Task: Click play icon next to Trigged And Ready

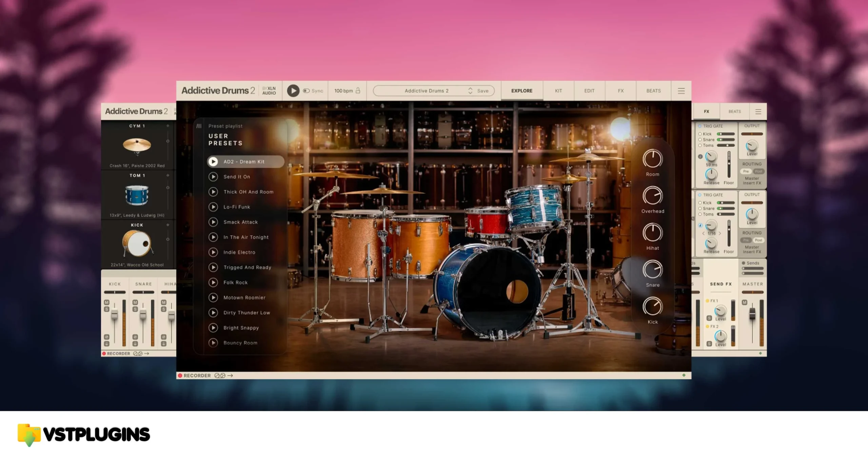Action: point(213,267)
